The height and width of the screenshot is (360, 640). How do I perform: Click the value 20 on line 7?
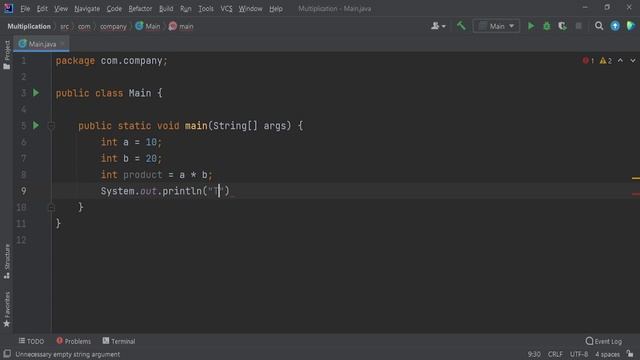(x=151, y=158)
